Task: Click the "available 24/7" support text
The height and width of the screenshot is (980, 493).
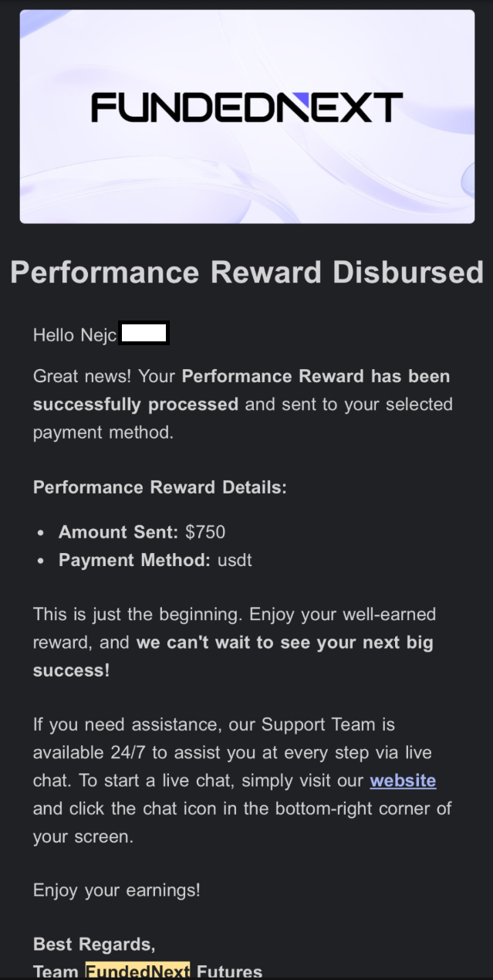Action: coord(86,753)
